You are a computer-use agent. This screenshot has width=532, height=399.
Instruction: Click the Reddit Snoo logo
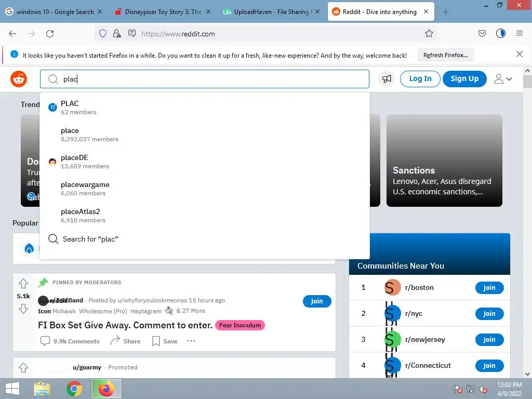pos(19,79)
